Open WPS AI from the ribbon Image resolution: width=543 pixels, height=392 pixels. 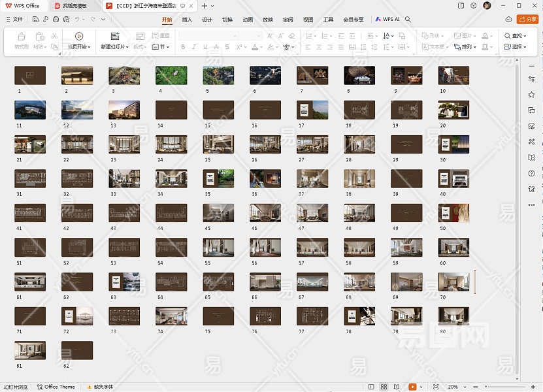(x=388, y=20)
